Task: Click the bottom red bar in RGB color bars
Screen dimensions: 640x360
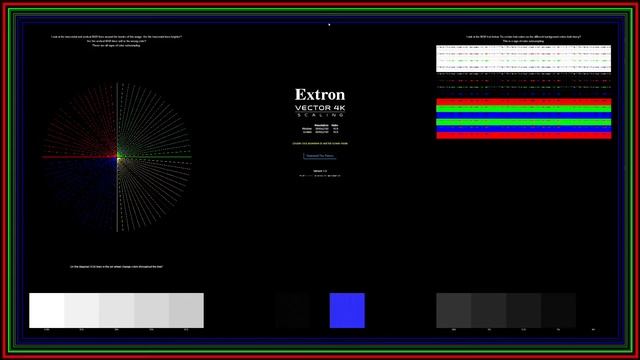Action: 524,136
